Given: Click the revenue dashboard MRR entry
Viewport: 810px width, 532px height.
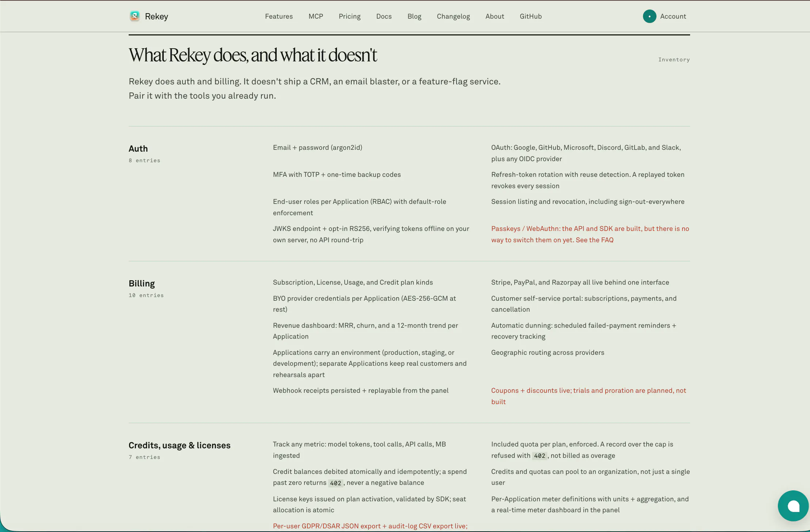Looking at the screenshot, I should [x=366, y=331].
